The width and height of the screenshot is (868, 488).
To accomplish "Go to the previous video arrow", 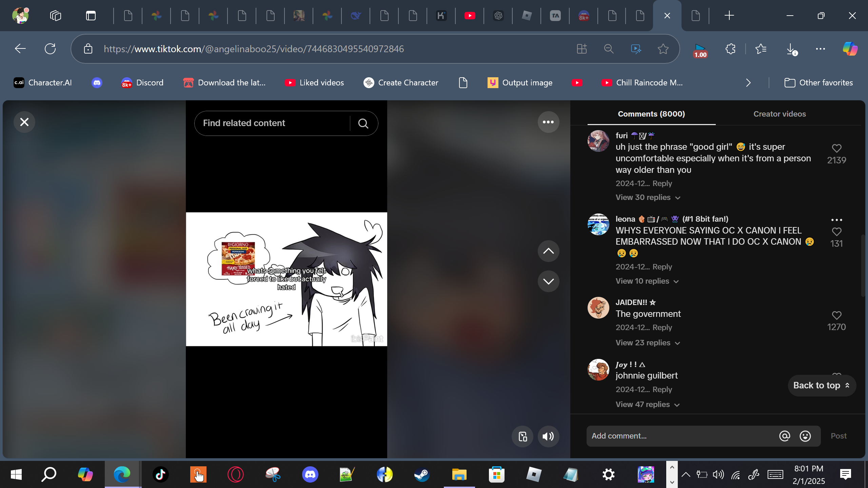I will click(x=548, y=251).
